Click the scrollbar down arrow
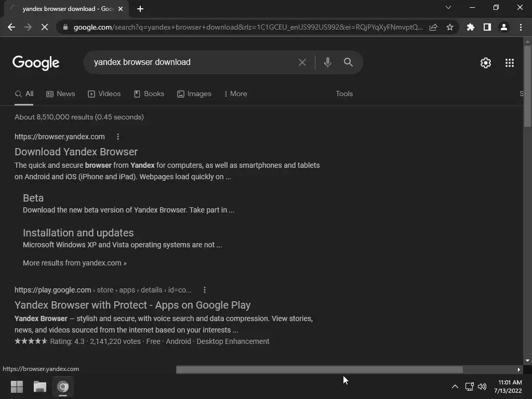Image resolution: width=532 pixels, height=399 pixels. (527, 361)
